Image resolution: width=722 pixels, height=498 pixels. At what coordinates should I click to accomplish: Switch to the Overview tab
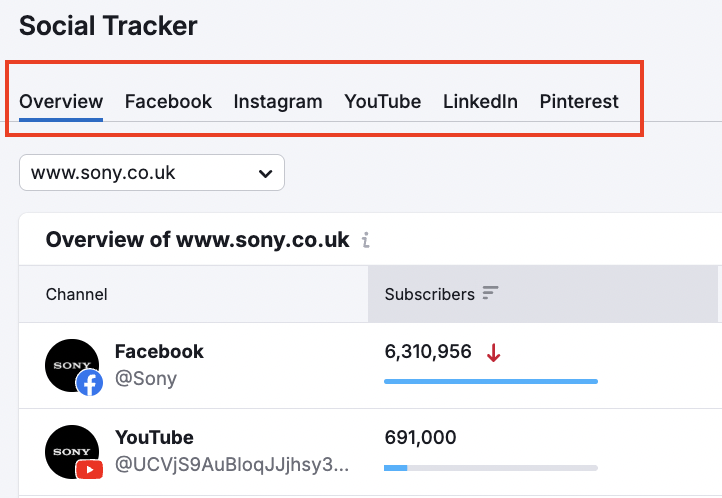pyautogui.click(x=61, y=101)
